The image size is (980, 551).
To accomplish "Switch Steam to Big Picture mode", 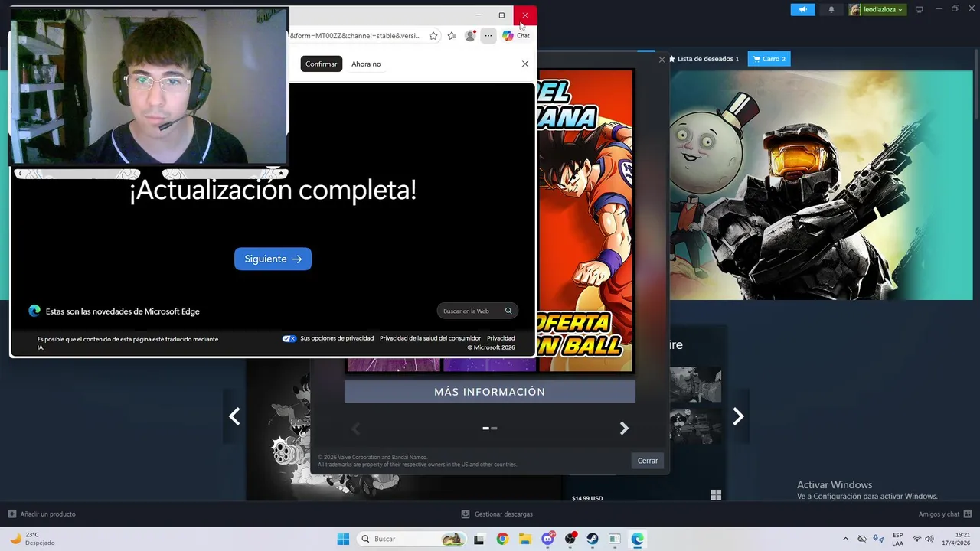I will [x=919, y=9].
